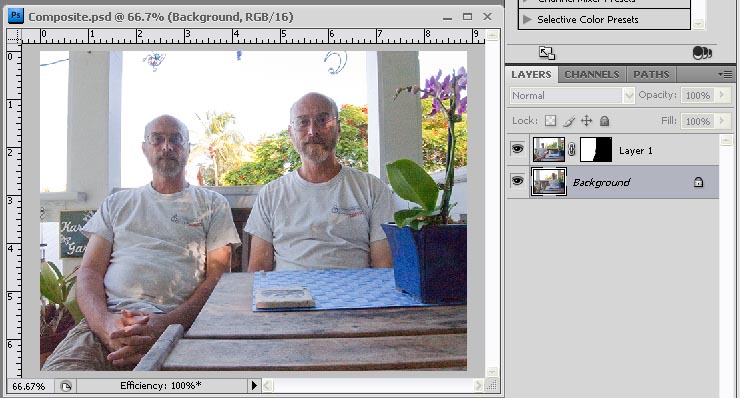Screen dimensions: 740x398
Task: Click the Efficiency: 100%* status text
Action: (x=160, y=385)
